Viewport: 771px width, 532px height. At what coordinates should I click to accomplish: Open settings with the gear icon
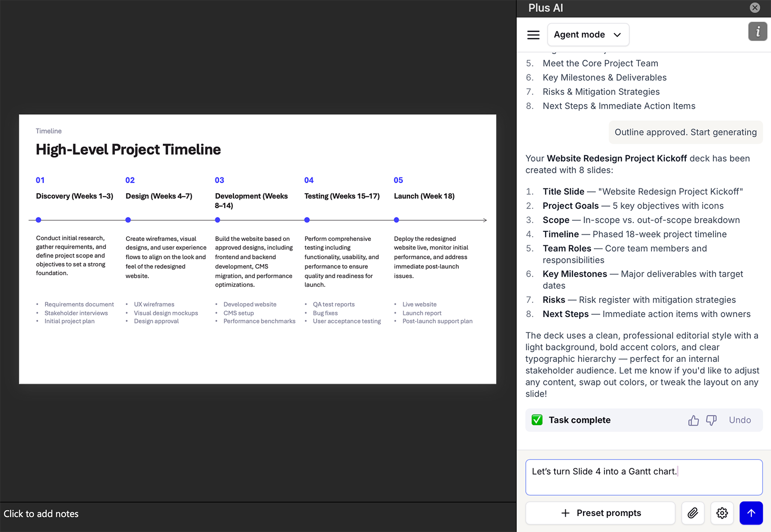tap(722, 513)
